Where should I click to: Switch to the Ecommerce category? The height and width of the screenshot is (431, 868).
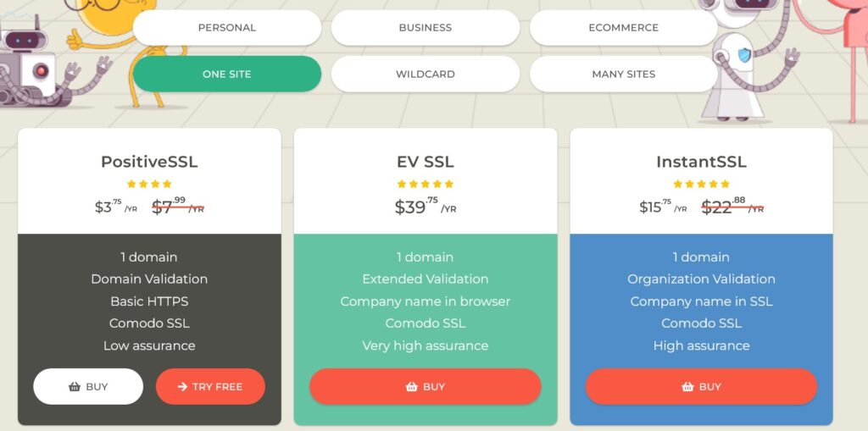(624, 28)
